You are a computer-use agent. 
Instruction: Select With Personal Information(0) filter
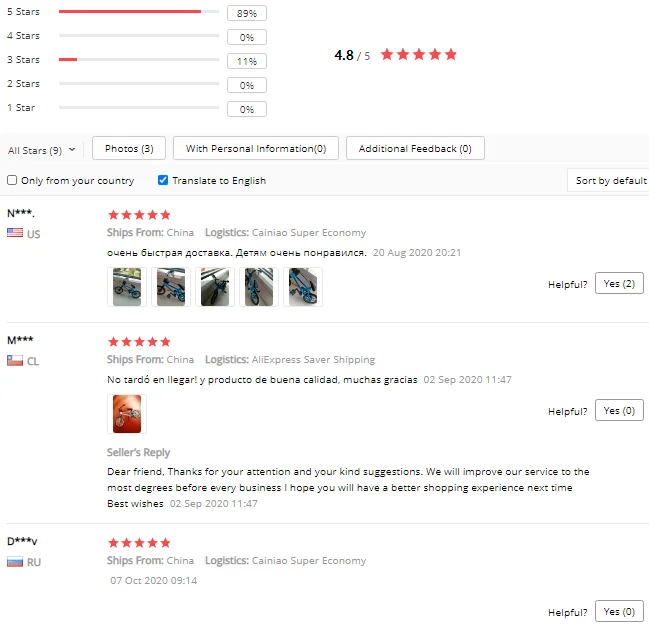click(256, 148)
